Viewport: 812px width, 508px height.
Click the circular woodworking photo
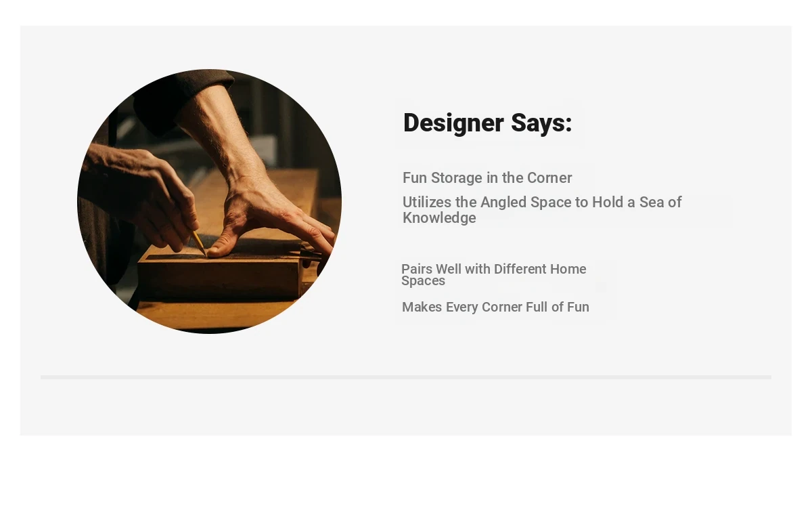[209, 201]
